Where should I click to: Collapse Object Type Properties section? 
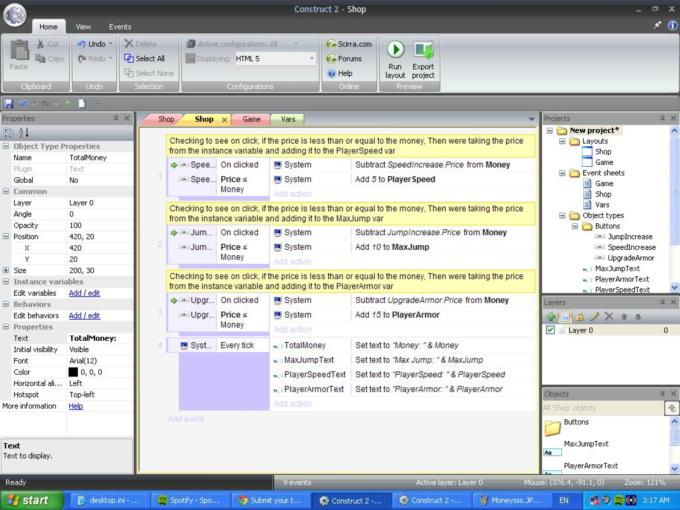click(6, 146)
